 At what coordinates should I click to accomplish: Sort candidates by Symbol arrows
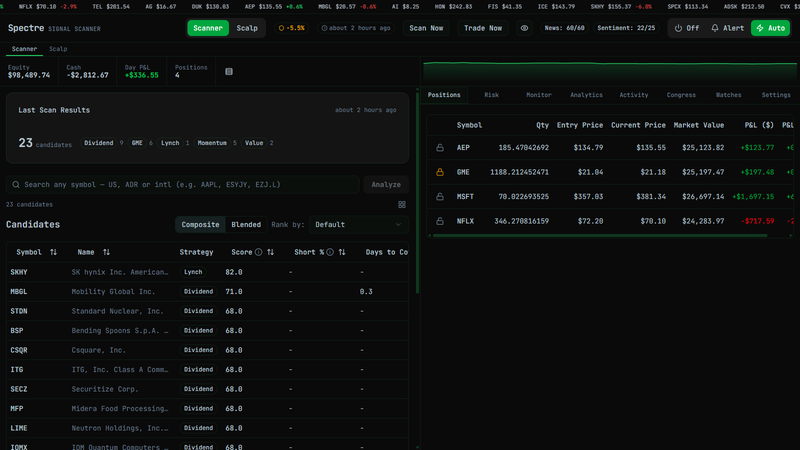click(53, 252)
